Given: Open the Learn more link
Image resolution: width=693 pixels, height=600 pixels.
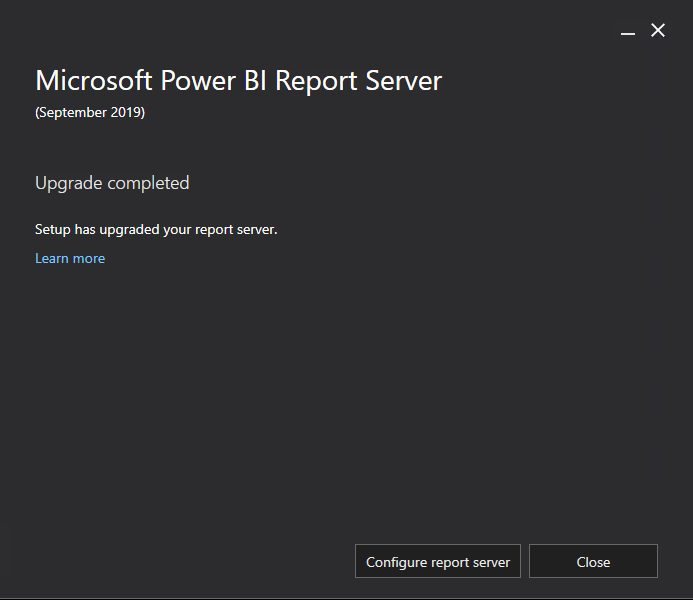Looking at the screenshot, I should pos(70,258).
